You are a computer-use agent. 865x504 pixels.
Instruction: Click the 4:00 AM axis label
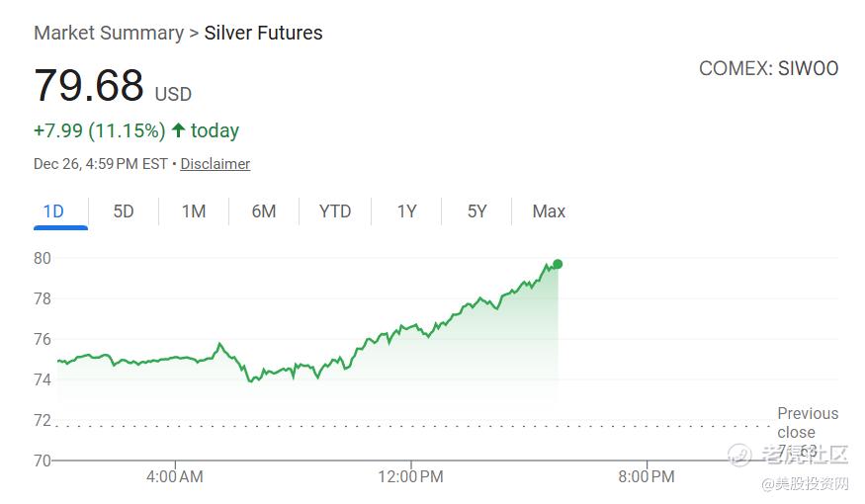click(x=175, y=477)
